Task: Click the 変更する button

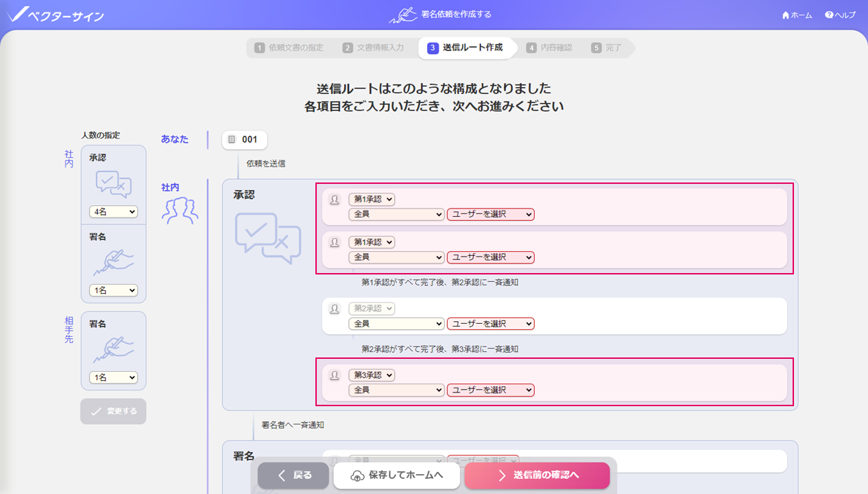Action: [x=113, y=411]
